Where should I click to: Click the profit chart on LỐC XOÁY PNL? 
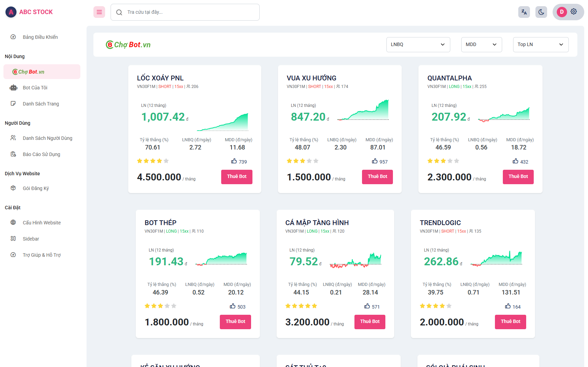coord(223,122)
